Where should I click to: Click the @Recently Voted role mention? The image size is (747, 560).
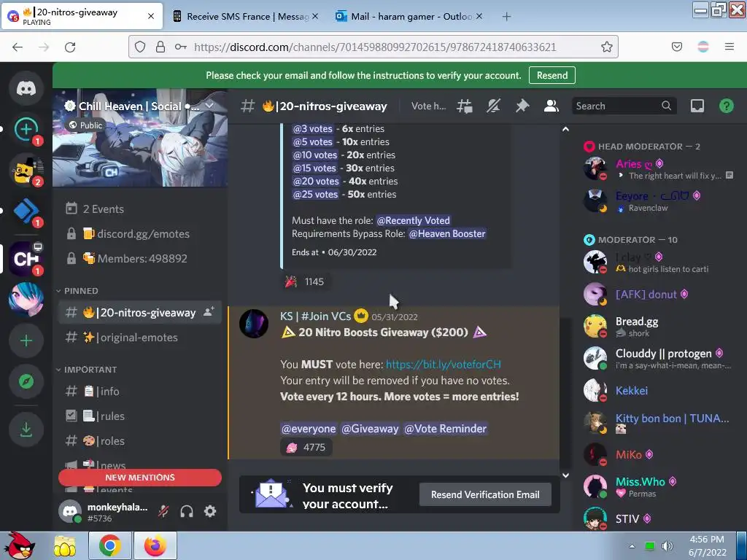pyautogui.click(x=413, y=220)
